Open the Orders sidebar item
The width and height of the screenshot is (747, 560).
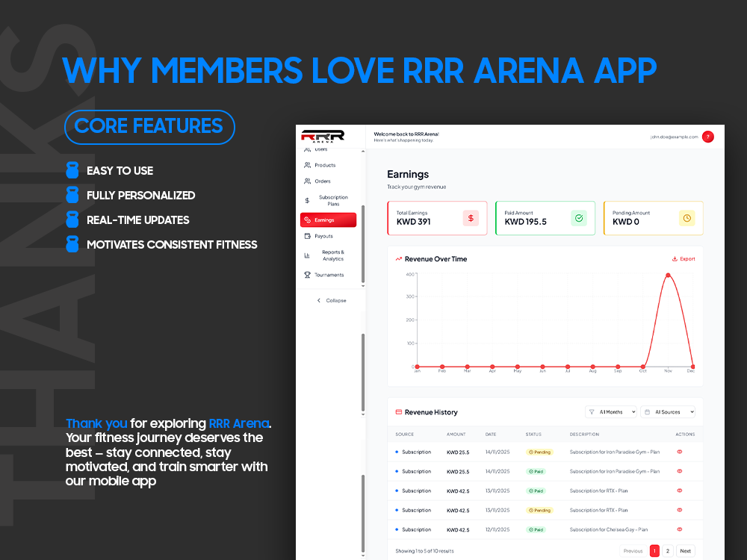click(x=328, y=181)
